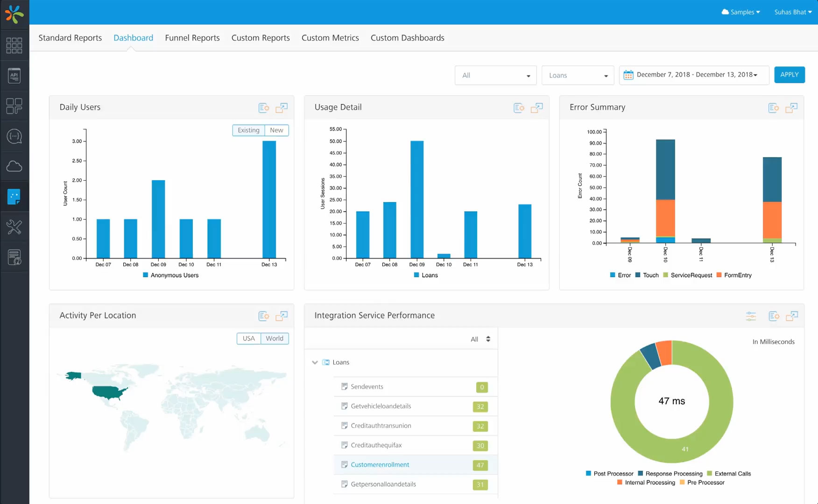The width and height of the screenshot is (818, 504).
Task: Open the All filter dropdown
Action: 495,75
